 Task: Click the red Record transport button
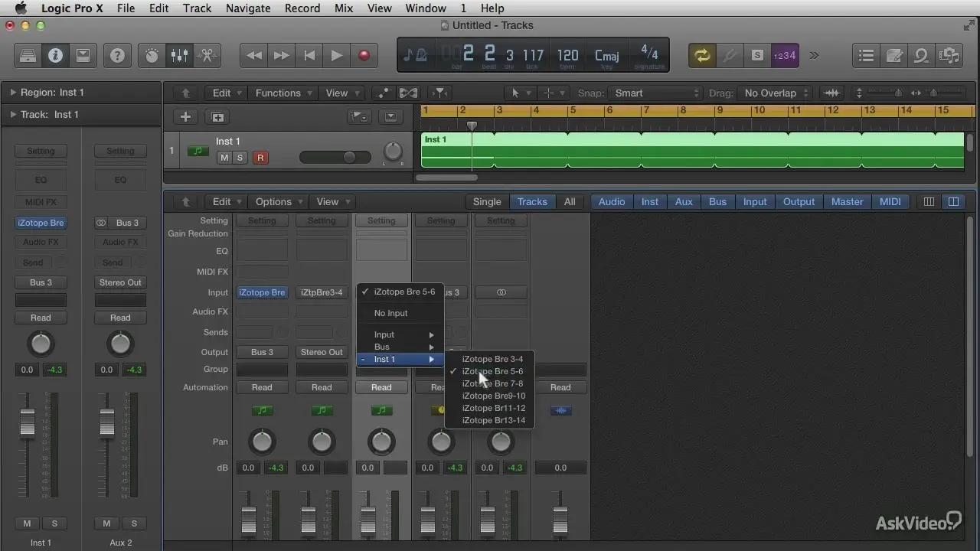tap(364, 55)
